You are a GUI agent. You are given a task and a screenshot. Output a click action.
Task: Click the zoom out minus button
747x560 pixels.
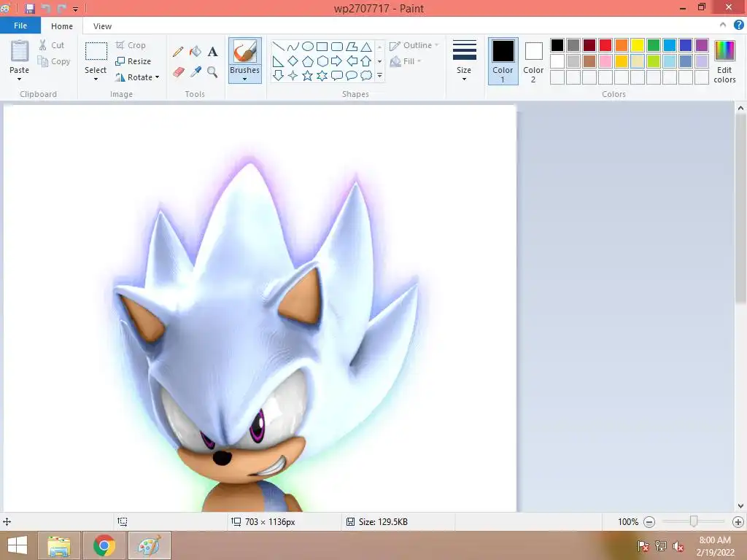coord(649,522)
